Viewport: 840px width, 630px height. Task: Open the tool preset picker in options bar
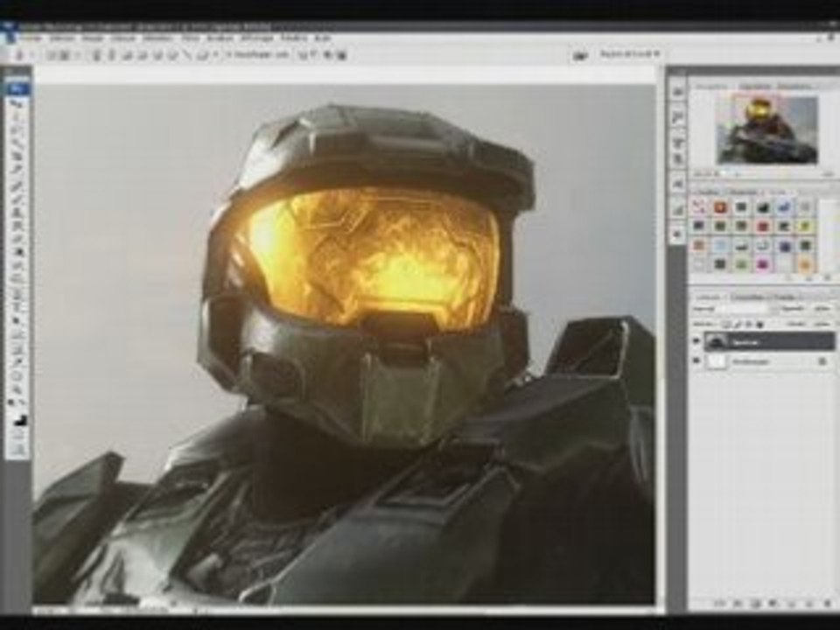tap(21, 54)
